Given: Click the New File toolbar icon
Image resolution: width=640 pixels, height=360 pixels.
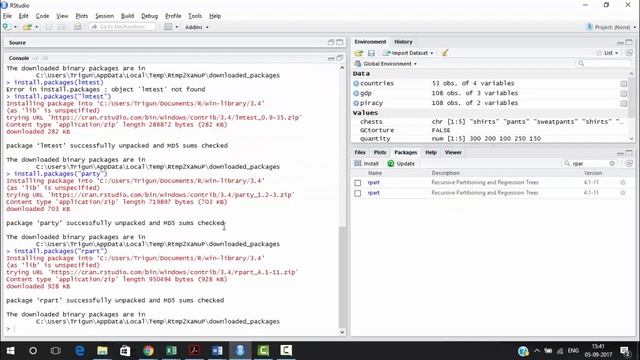Looking at the screenshot, I should pos(7,27).
